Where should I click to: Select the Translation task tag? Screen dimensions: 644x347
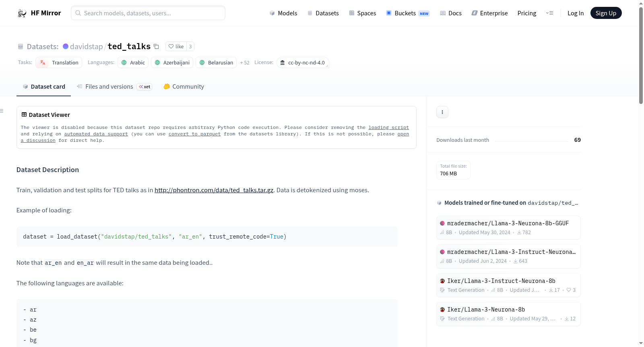pyautogui.click(x=59, y=62)
